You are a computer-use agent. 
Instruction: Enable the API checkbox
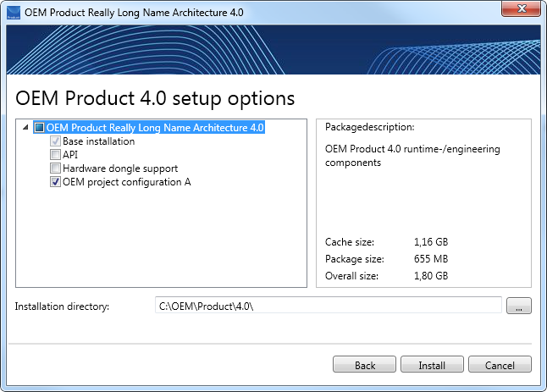tap(55, 154)
